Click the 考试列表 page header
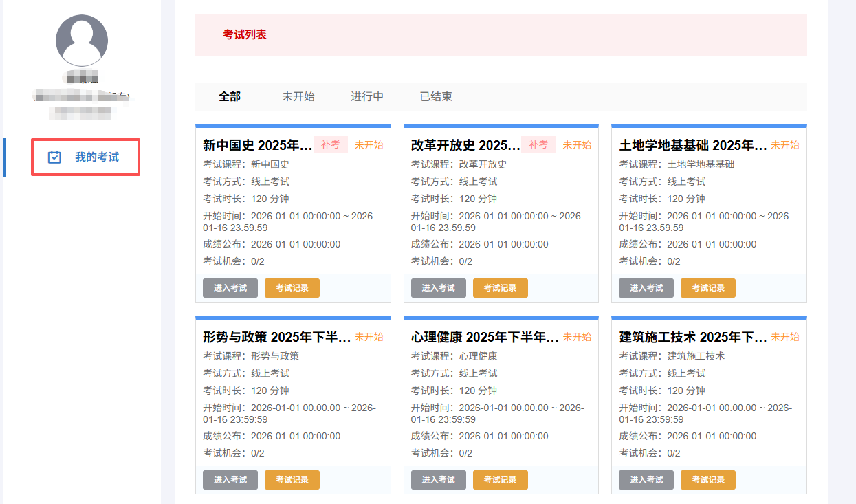856x504 pixels. click(244, 34)
